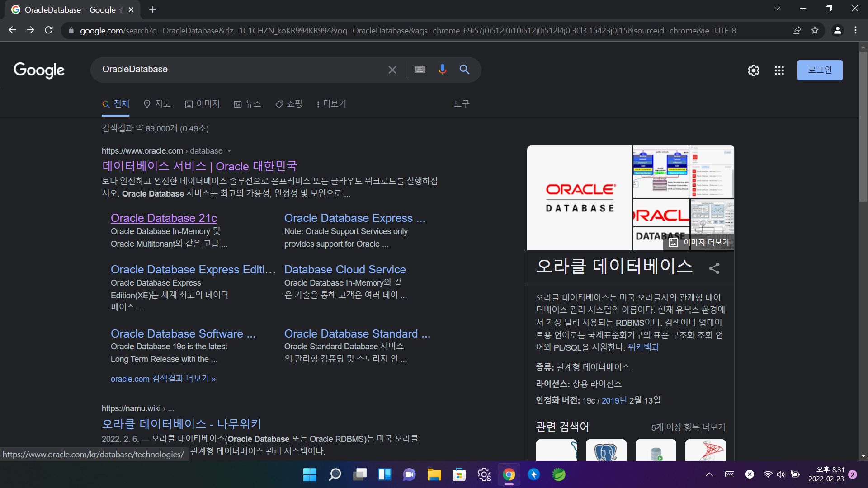Click the voice search microphone icon
Screen dimensions: 868x488
pyautogui.click(x=442, y=70)
